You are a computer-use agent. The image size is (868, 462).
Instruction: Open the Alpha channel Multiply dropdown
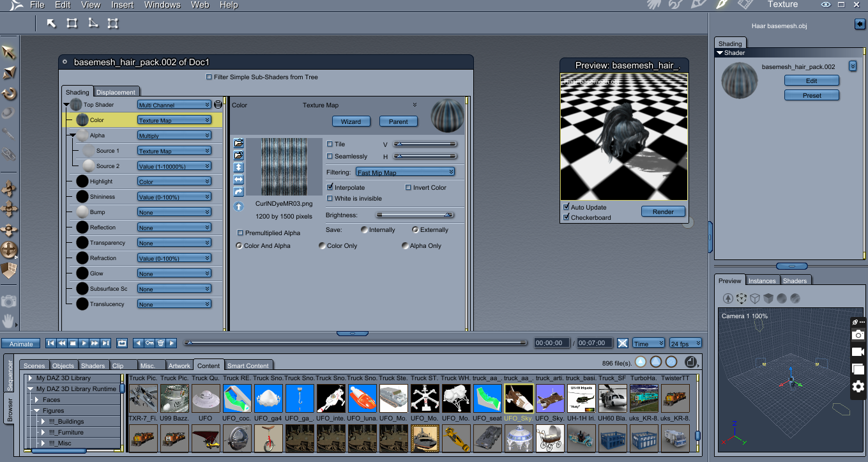[174, 135]
